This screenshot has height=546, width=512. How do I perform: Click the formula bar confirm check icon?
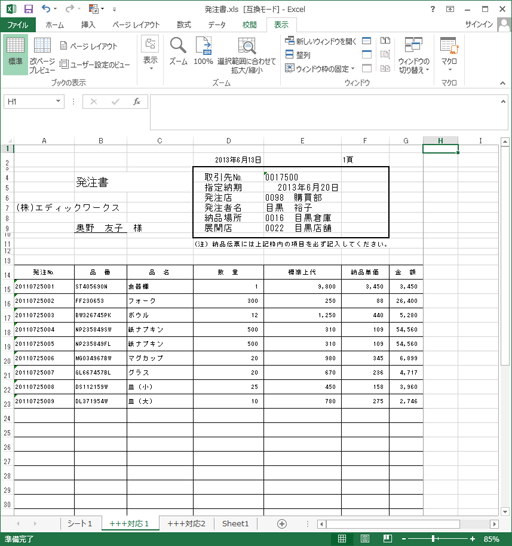coord(115,102)
